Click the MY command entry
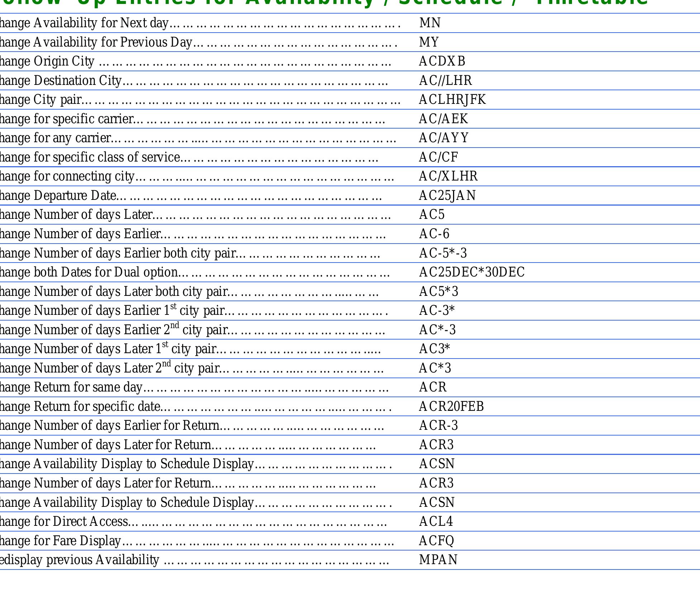This screenshot has height=591, width=700. pos(429,42)
